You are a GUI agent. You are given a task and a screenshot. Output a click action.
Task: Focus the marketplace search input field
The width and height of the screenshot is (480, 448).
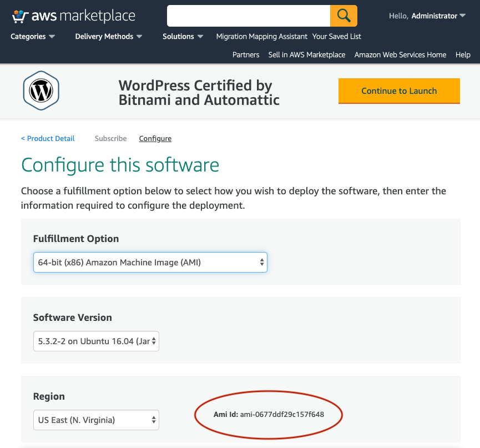248,16
